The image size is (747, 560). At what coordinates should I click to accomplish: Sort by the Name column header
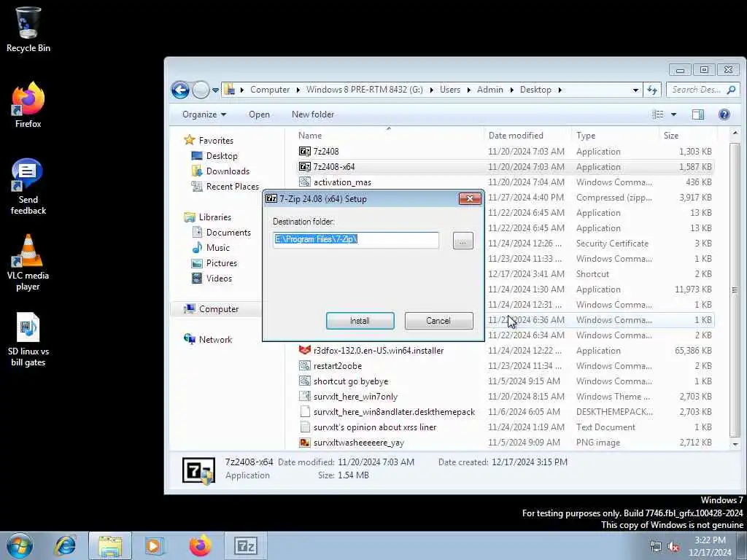point(389,135)
